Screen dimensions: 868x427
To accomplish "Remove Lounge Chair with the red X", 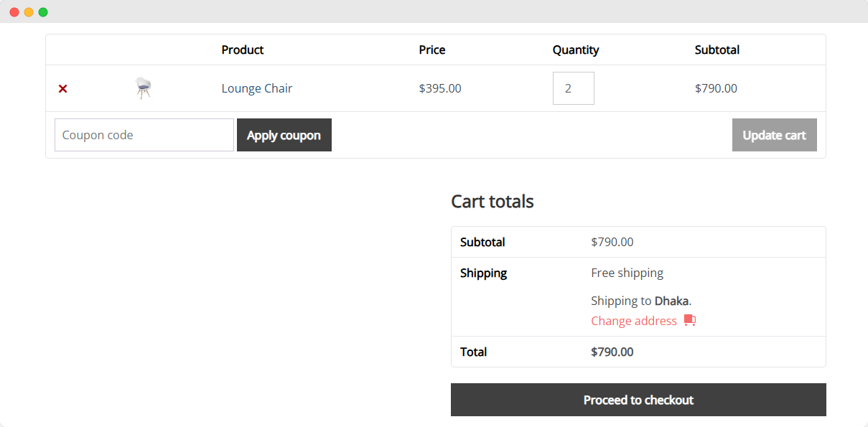I will tap(62, 88).
